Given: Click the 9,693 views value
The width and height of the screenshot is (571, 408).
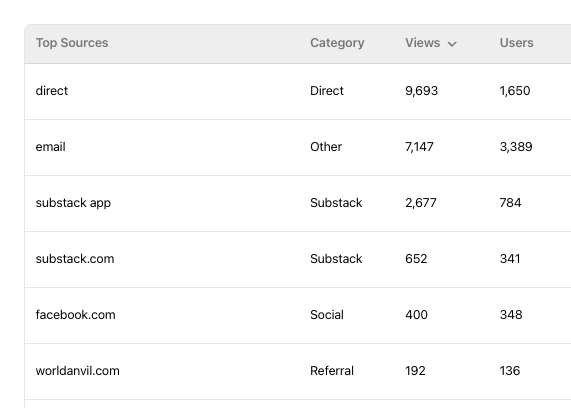Looking at the screenshot, I should 421,91.
